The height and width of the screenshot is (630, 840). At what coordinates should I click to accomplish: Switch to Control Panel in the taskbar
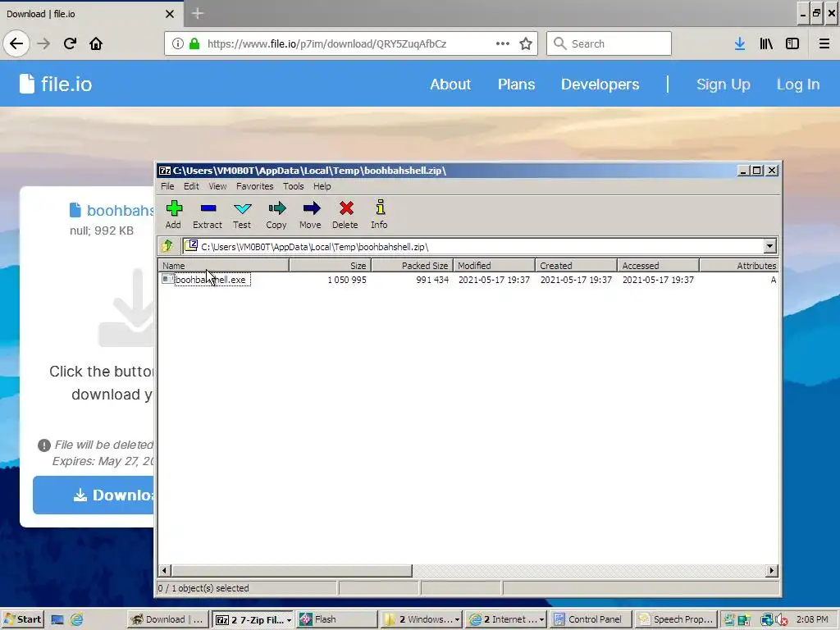click(591, 620)
